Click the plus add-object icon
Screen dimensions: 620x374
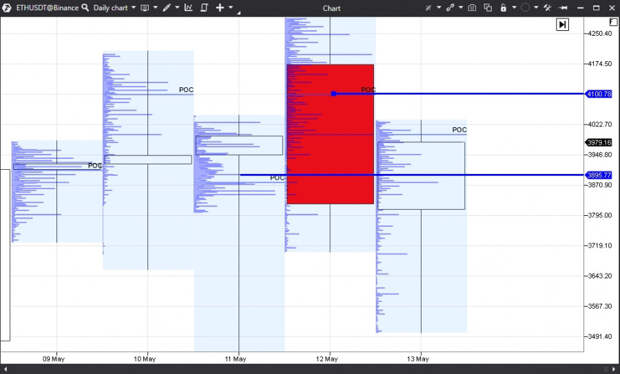(220, 8)
